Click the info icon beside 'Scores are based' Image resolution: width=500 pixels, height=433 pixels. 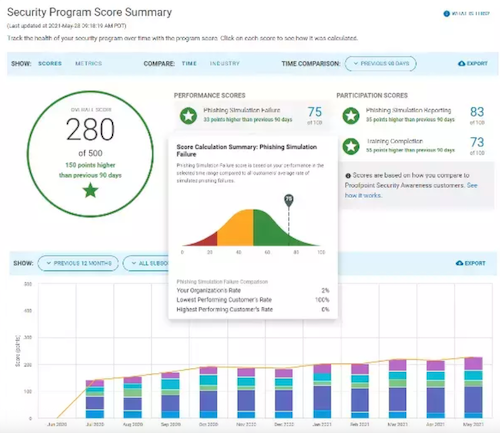click(348, 176)
